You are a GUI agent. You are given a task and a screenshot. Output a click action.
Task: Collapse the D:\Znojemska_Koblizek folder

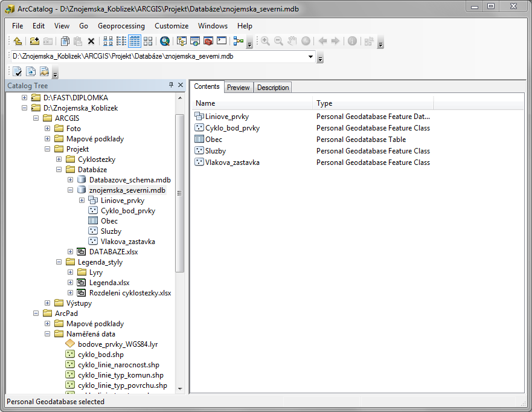tap(24, 108)
